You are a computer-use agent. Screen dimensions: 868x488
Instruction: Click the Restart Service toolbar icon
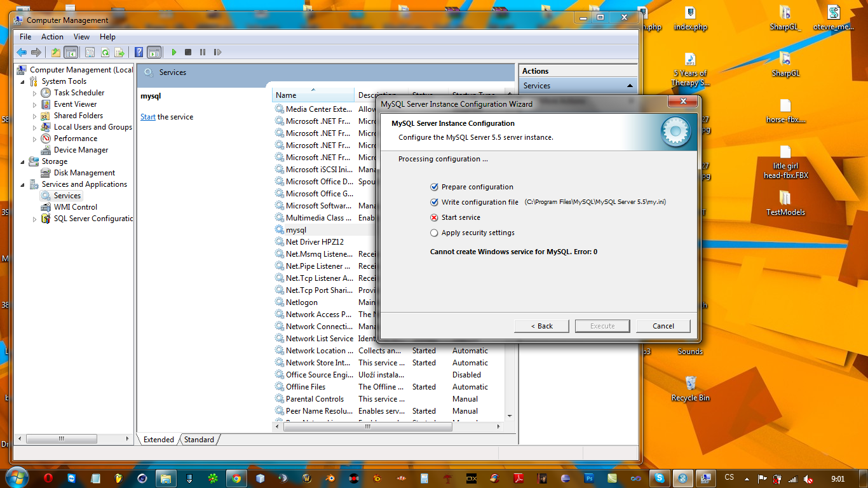click(x=217, y=52)
